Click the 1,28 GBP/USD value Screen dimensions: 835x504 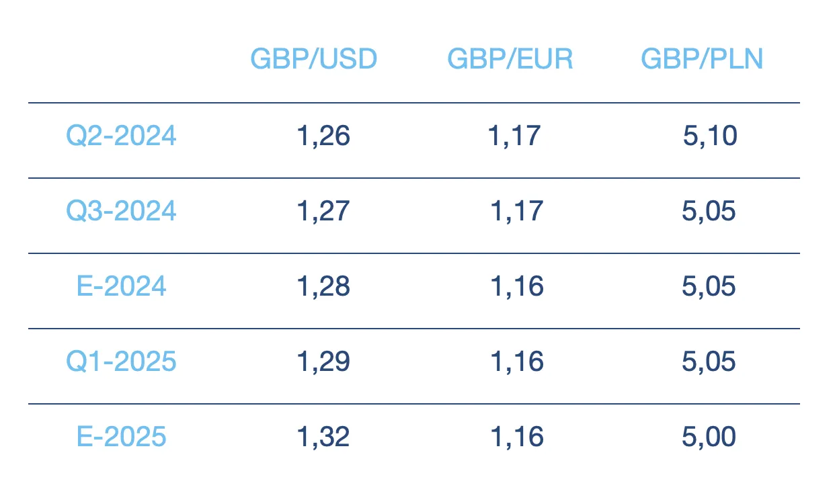click(323, 287)
